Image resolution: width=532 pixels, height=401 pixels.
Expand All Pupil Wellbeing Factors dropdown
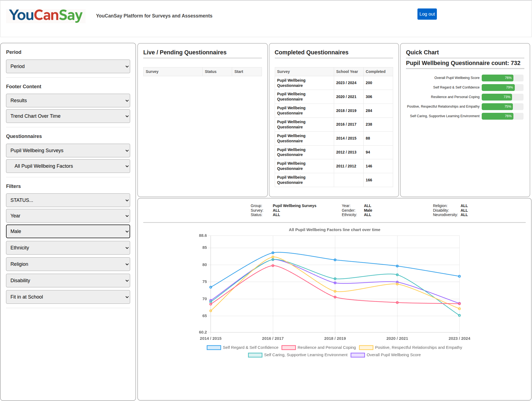click(x=68, y=166)
